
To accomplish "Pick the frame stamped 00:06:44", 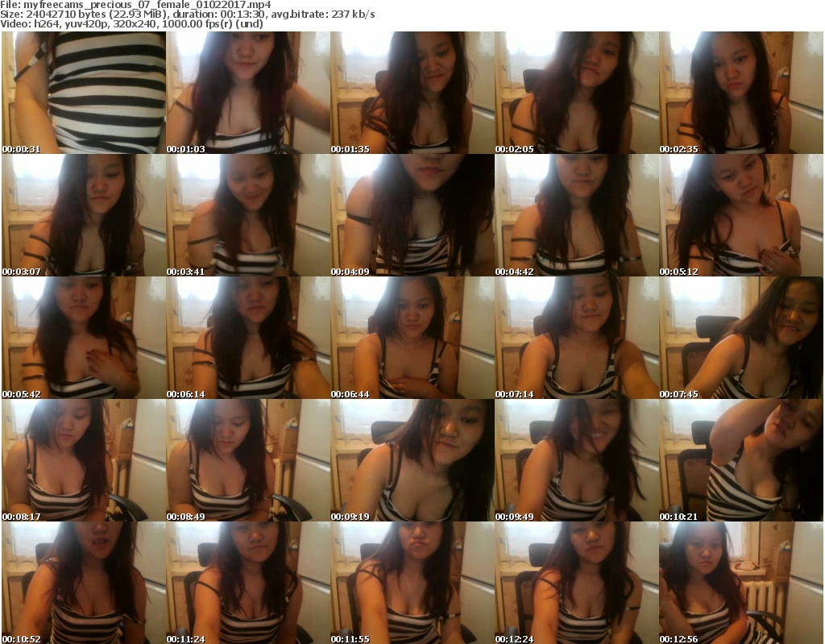I will click(x=412, y=338).
